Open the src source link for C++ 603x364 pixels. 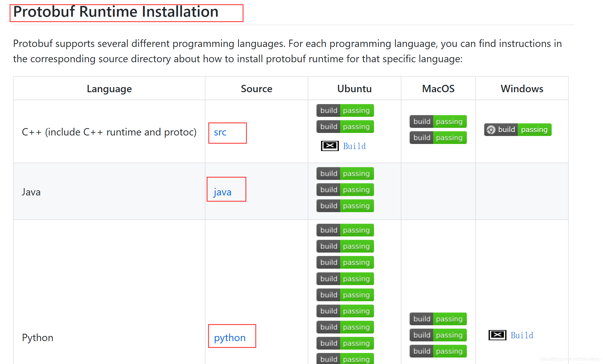click(x=220, y=132)
